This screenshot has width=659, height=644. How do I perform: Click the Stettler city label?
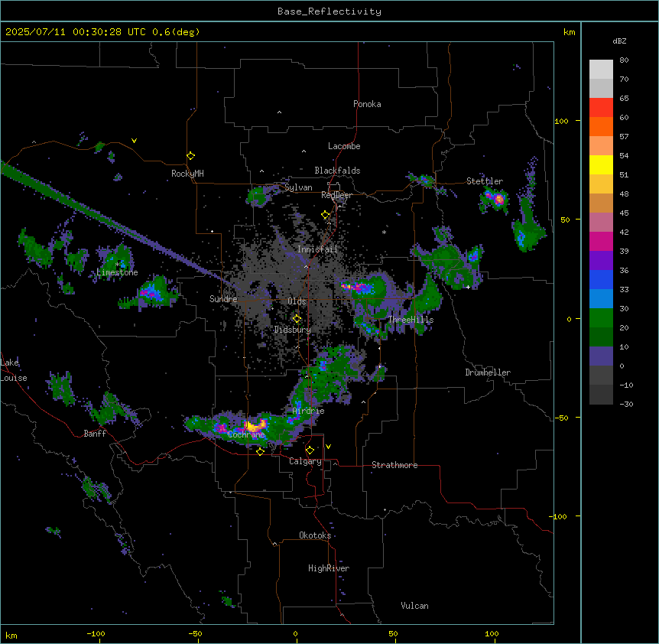485,181
